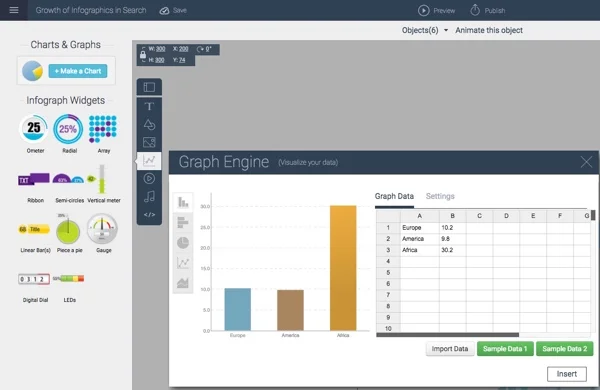Screen dimensions: 600x390
Task: Click the Save cloud icon
Action: point(164,10)
